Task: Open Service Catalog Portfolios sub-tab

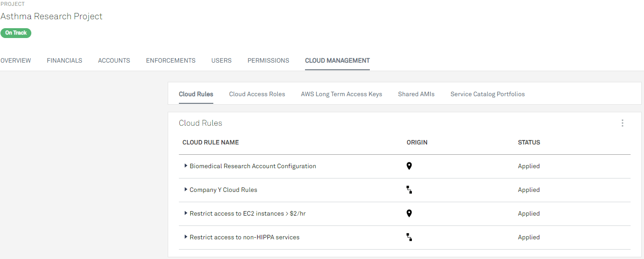Action: 487,94
